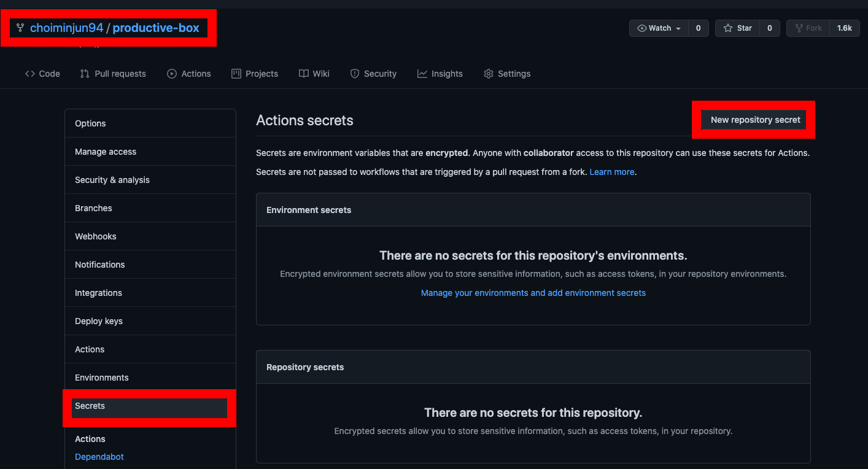Click Actions sub-item under Secrets
868x469 pixels.
[x=90, y=439]
